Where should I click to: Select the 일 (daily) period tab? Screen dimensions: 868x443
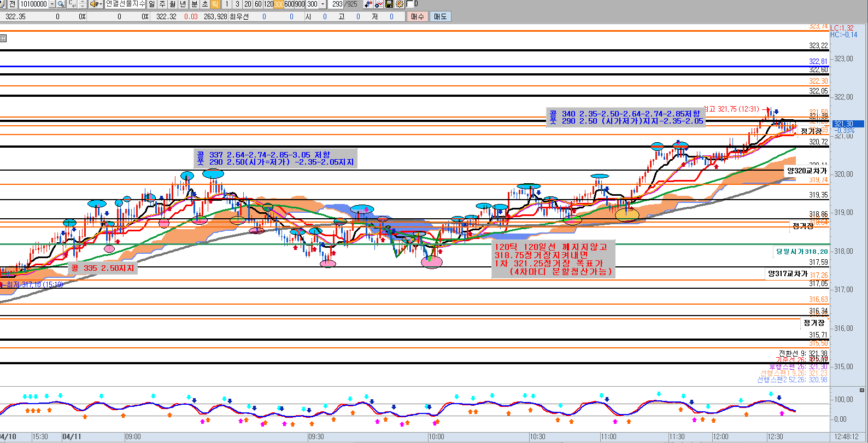point(151,4)
